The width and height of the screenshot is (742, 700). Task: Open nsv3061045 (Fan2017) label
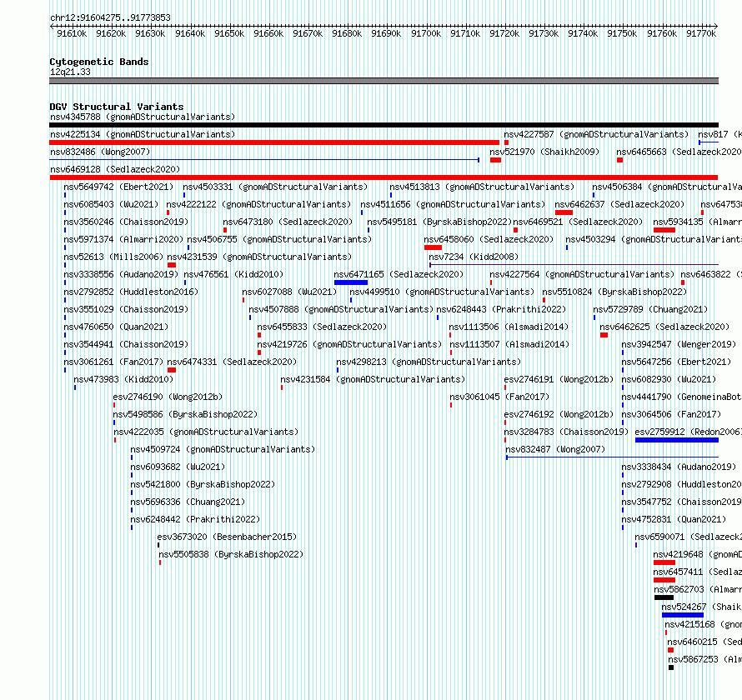coord(499,397)
